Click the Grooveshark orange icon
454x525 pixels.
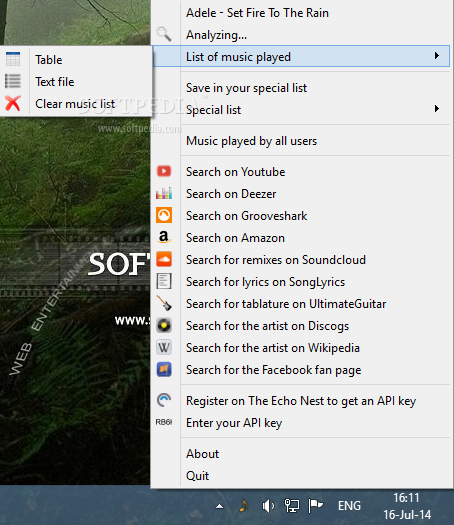pos(164,215)
